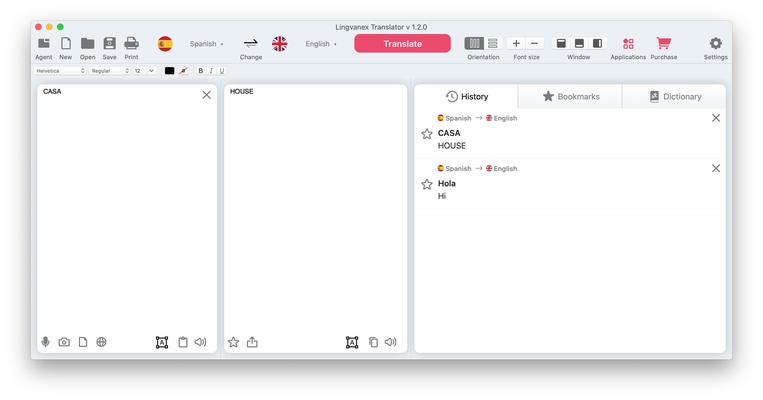Open the font size 12 combo box
The width and height of the screenshot is (763, 400).
(145, 71)
